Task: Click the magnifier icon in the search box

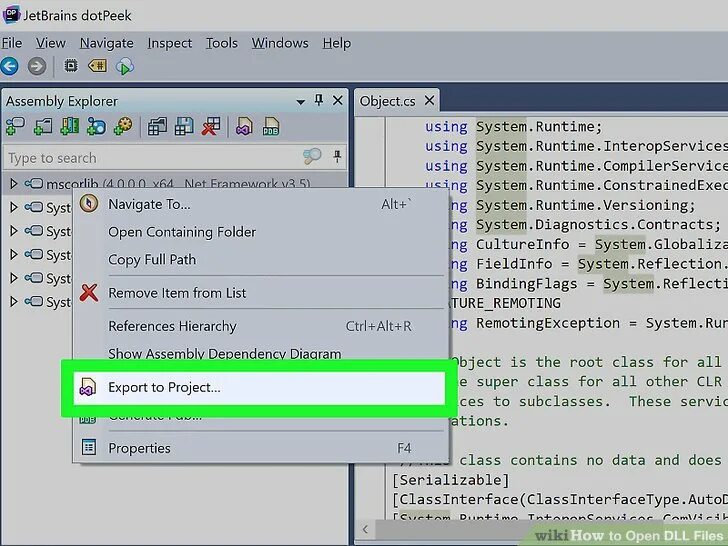Action: 312,156
